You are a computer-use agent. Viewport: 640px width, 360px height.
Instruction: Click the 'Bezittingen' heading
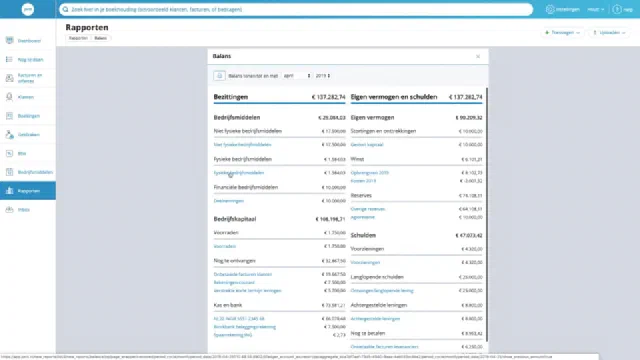click(231, 97)
